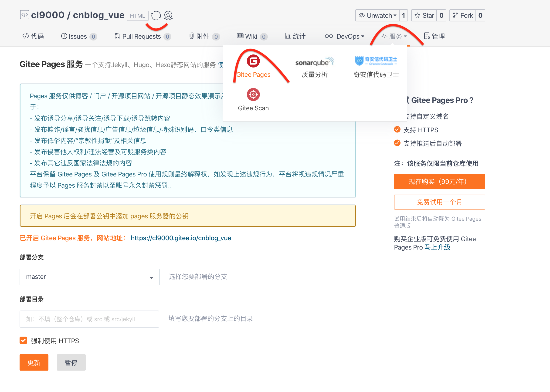550x392 pixels.
Task: Click the Fork button
Action: [x=463, y=15]
